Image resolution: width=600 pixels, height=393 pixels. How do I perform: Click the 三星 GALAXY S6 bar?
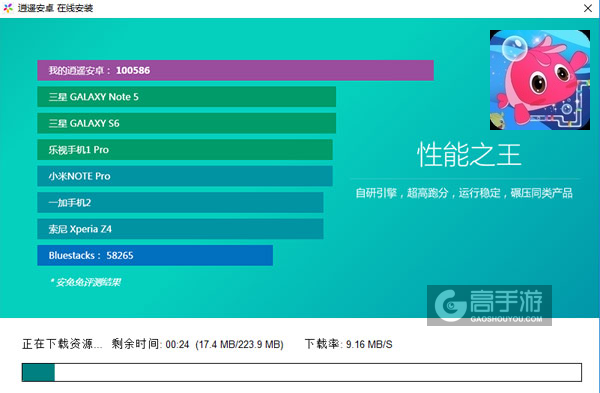[x=186, y=123]
